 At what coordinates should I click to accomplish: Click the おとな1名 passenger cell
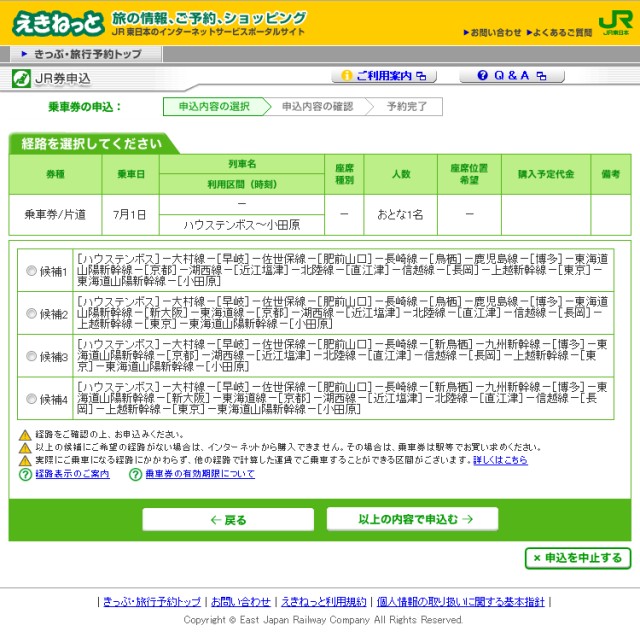pos(400,215)
